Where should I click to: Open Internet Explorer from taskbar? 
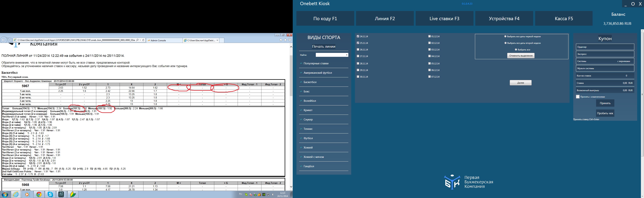point(16,195)
